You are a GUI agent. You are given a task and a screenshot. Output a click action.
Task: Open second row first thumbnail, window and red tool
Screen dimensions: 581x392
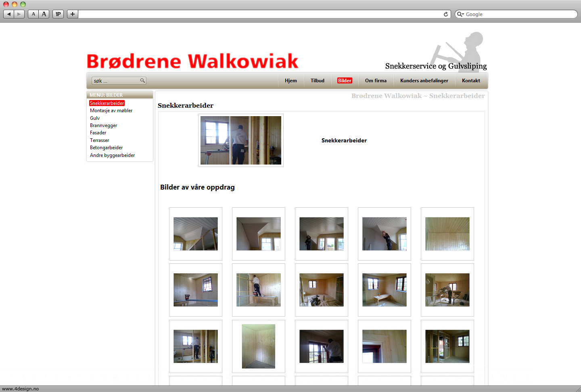point(196,290)
